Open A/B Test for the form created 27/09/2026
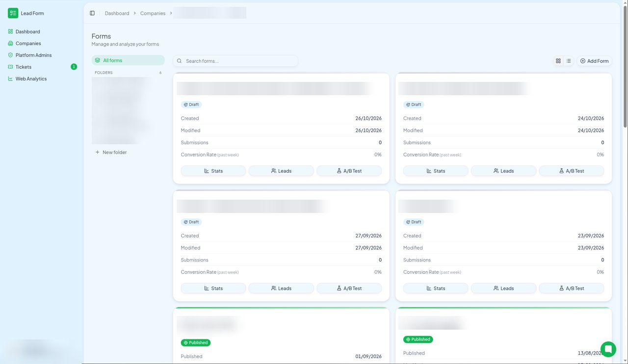 (349, 288)
